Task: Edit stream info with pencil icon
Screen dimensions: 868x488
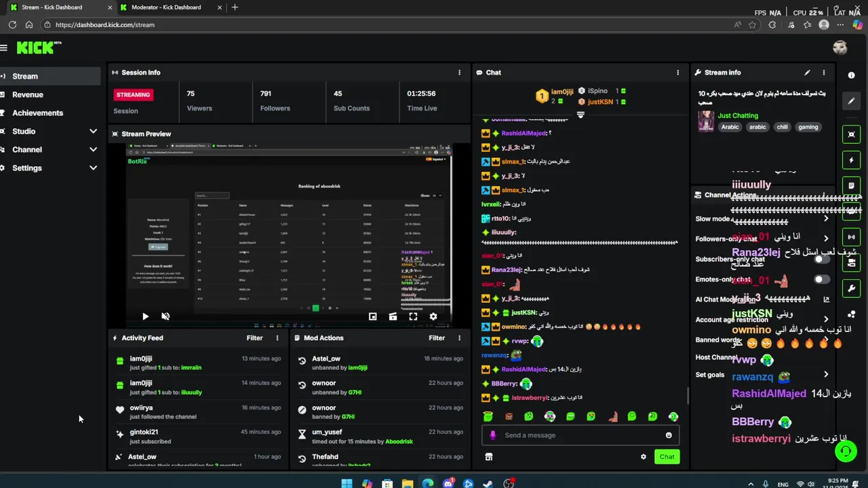Action: (807, 73)
